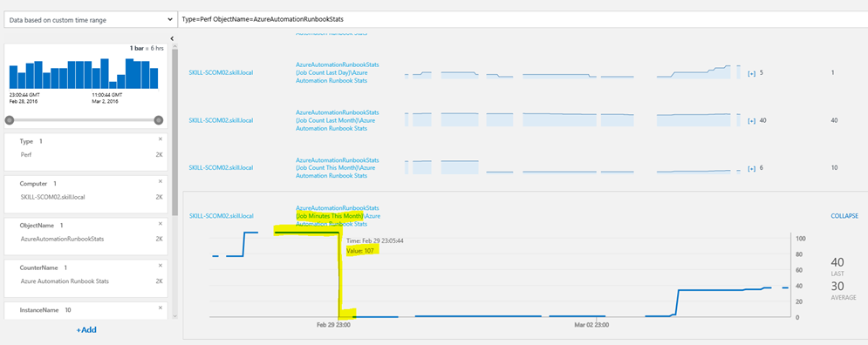Move the left time range slider handle

[9, 120]
